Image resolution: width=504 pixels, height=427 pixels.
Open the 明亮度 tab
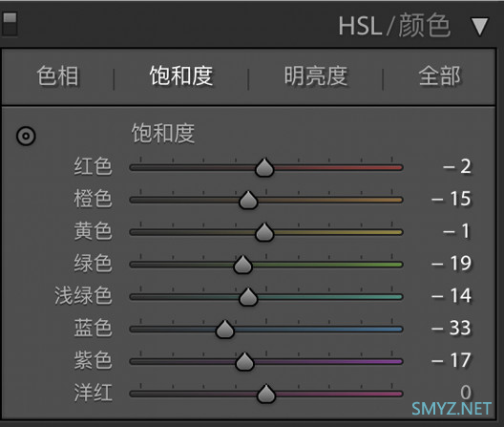point(316,75)
